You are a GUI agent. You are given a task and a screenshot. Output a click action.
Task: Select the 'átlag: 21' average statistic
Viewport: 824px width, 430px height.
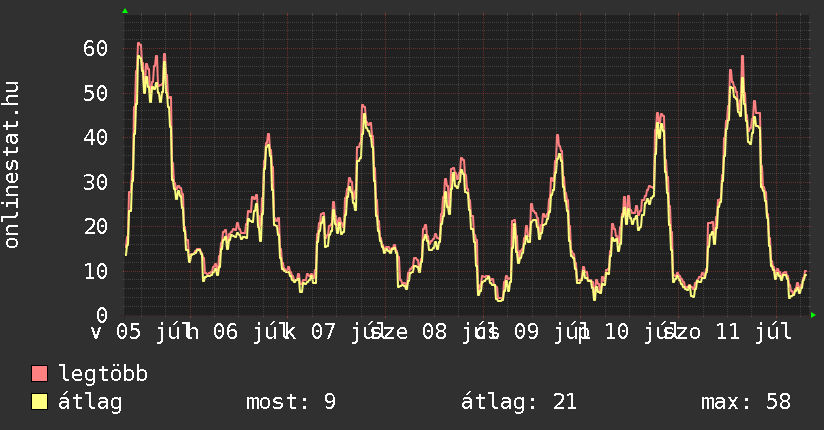tap(519, 402)
